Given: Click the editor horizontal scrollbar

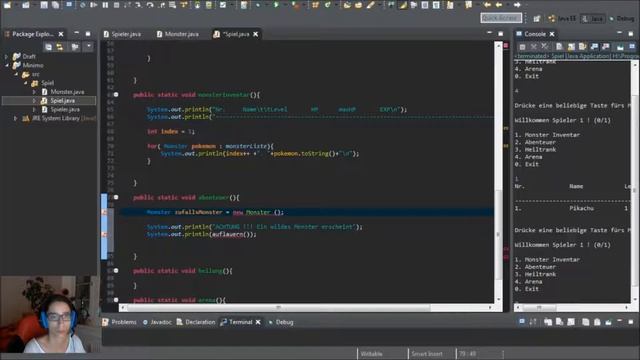Looking at the screenshot, I should [278, 307].
